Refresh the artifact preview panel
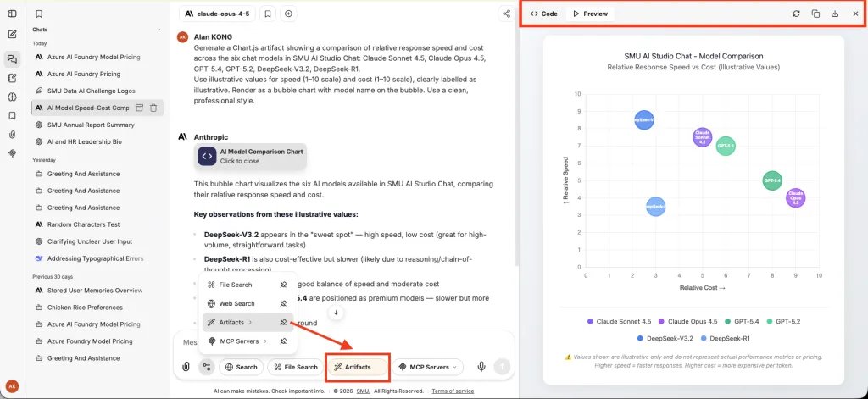This screenshot has height=399, width=868. pos(796,14)
